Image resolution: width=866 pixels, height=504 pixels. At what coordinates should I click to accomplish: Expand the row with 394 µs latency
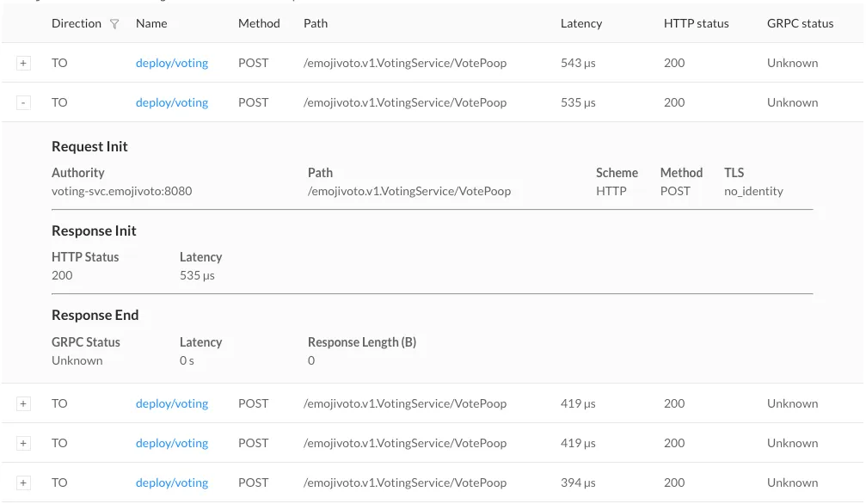pyautogui.click(x=23, y=483)
